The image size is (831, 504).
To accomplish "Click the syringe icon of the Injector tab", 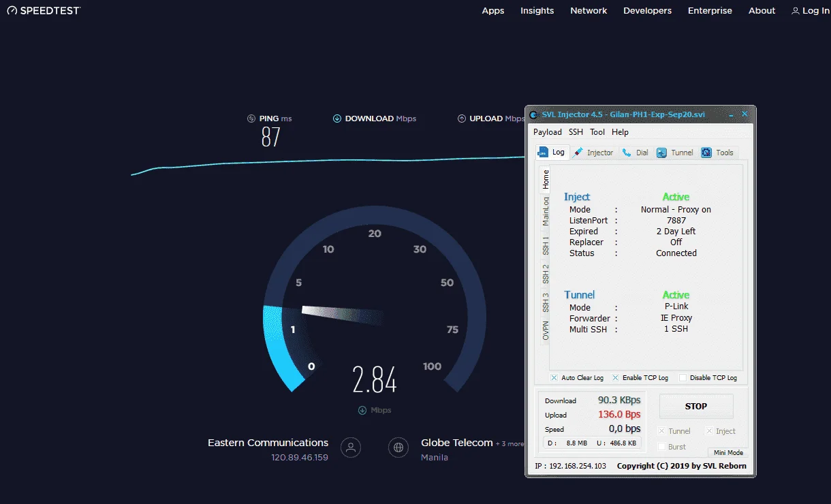I will tap(578, 153).
